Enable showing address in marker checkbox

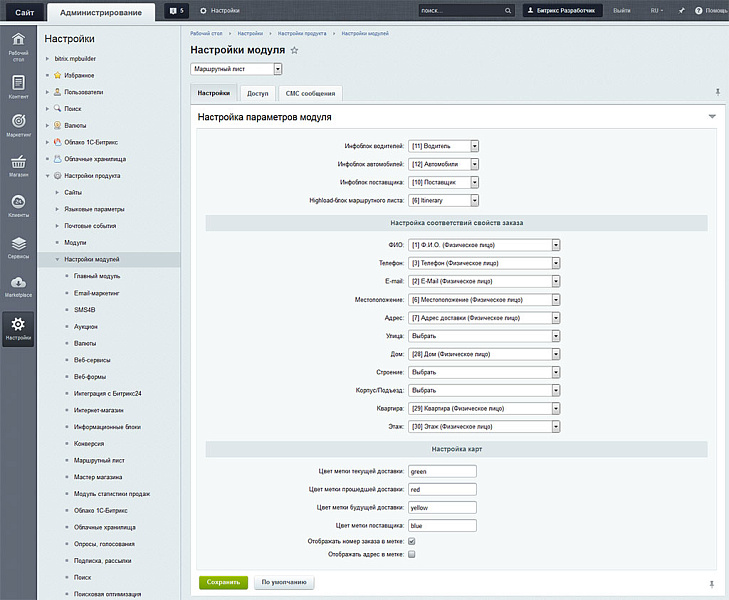pyautogui.click(x=412, y=553)
